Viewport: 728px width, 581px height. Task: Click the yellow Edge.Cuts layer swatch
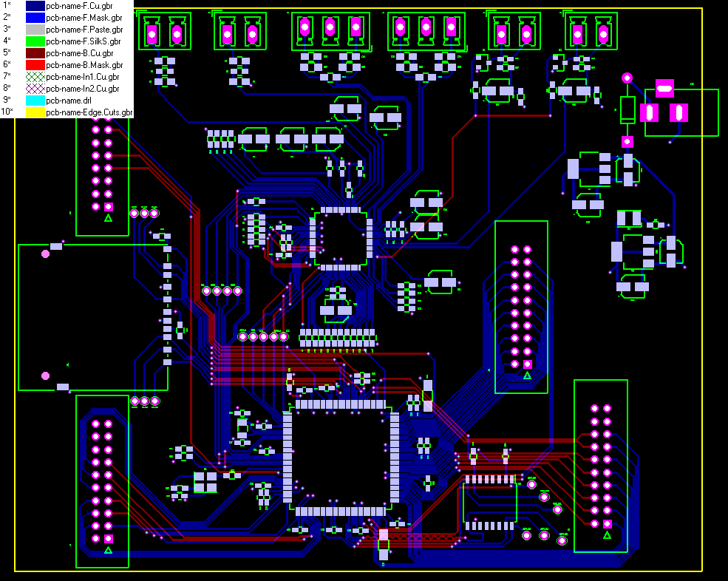point(35,112)
